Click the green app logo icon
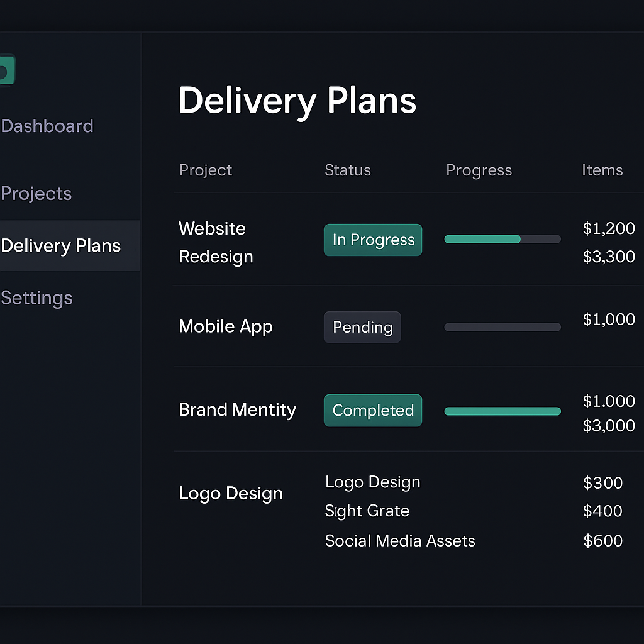Viewport: 644px width, 644px height. tap(7, 70)
